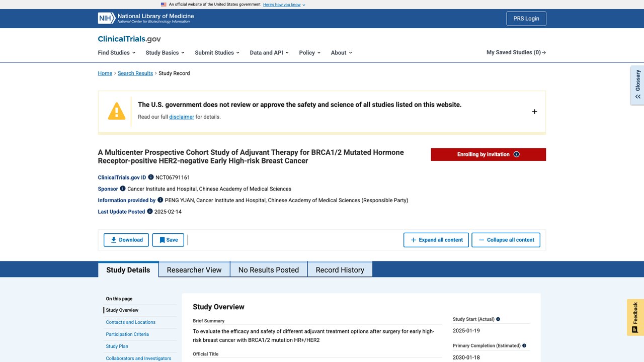Go to Home via breadcrumb link
The width and height of the screenshot is (644, 362).
point(105,73)
